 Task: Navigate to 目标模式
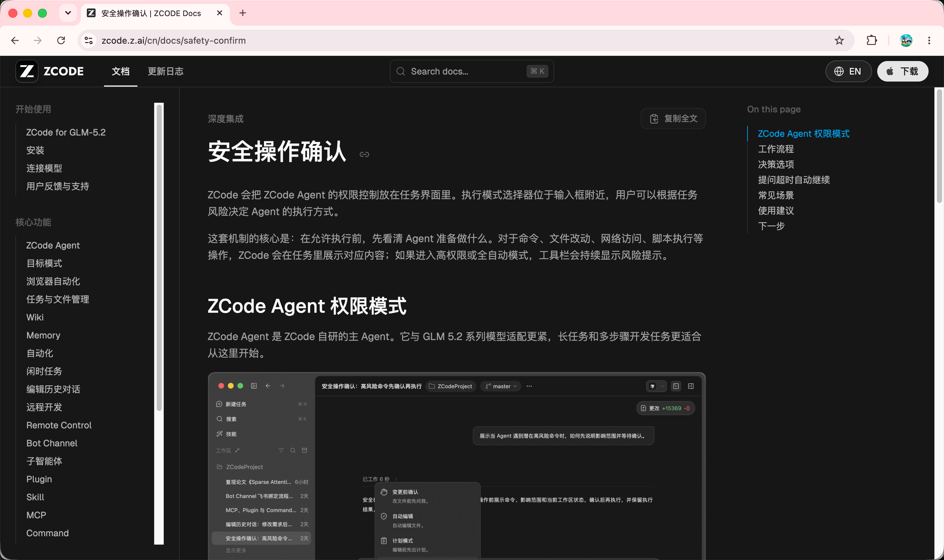point(44,263)
